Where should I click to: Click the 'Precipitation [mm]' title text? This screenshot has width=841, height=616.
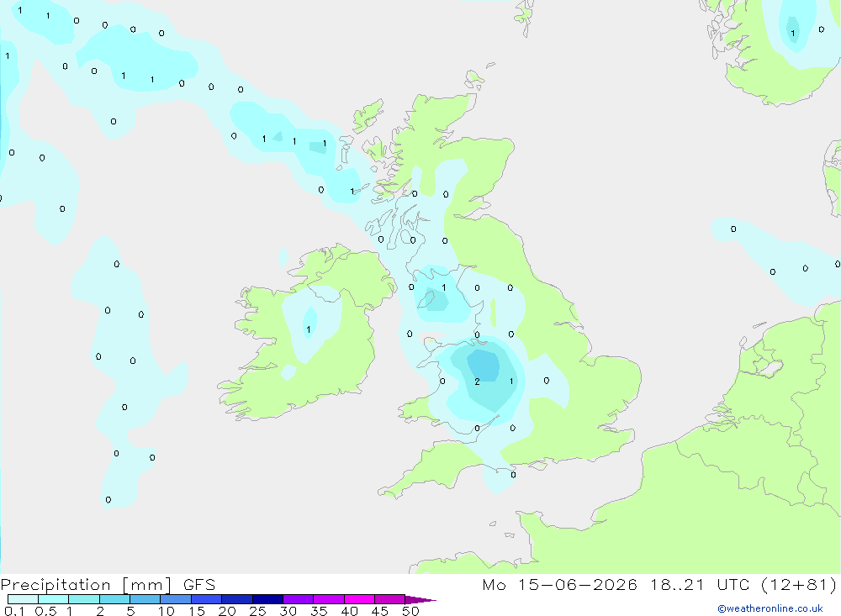click(86, 584)
